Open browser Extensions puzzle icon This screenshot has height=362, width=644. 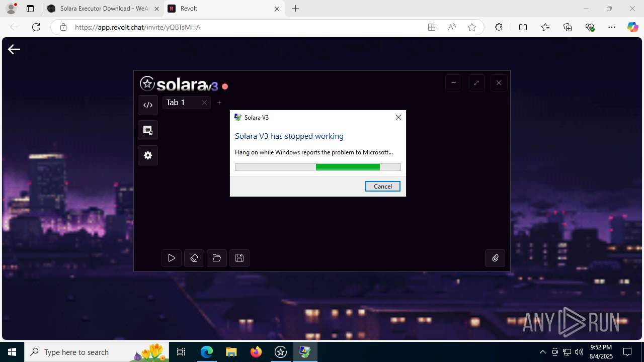(x=499, y=27)
